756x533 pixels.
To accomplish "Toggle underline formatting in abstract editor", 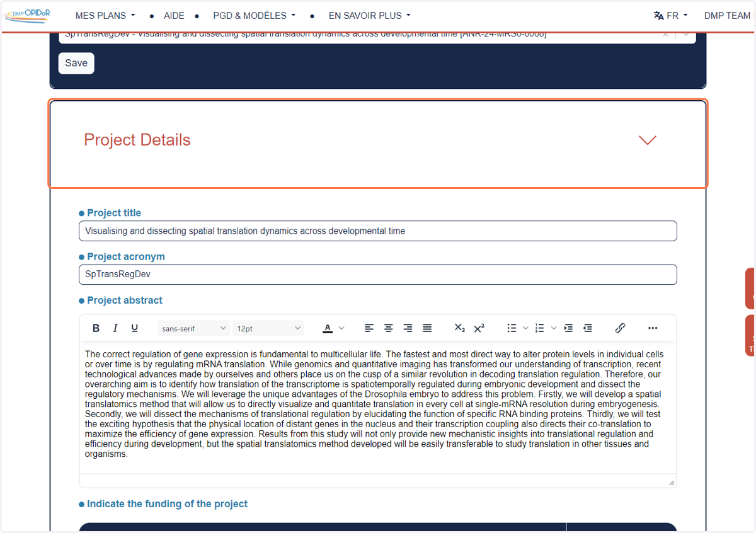I will tap(135, 328).
